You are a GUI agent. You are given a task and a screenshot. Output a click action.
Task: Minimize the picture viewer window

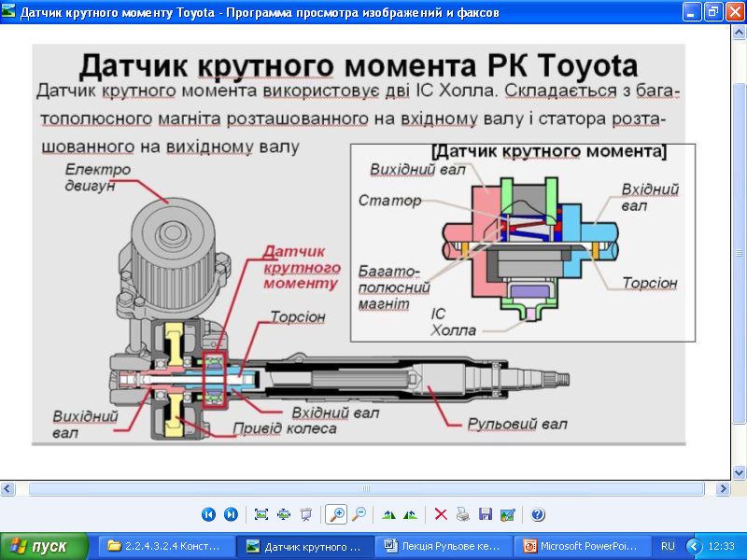coord(691,11)
